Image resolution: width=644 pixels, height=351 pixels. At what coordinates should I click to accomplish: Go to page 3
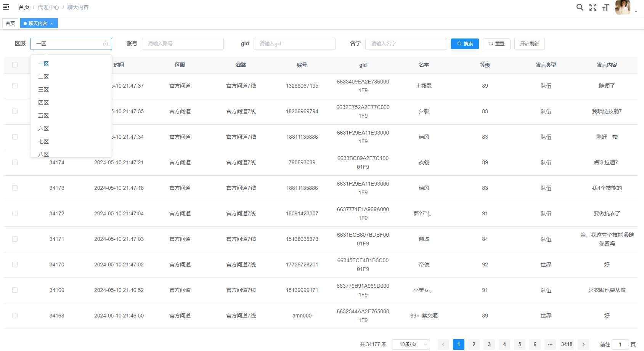(x=489, y=344)
